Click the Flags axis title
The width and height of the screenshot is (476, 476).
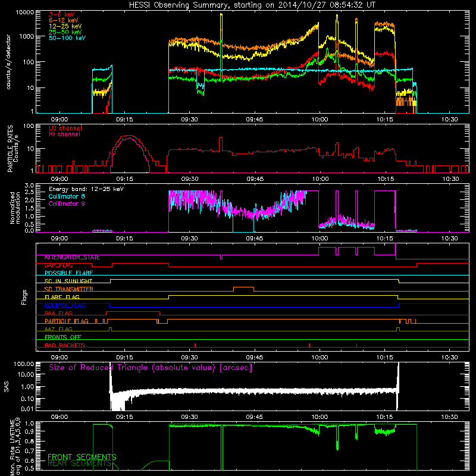24,297
